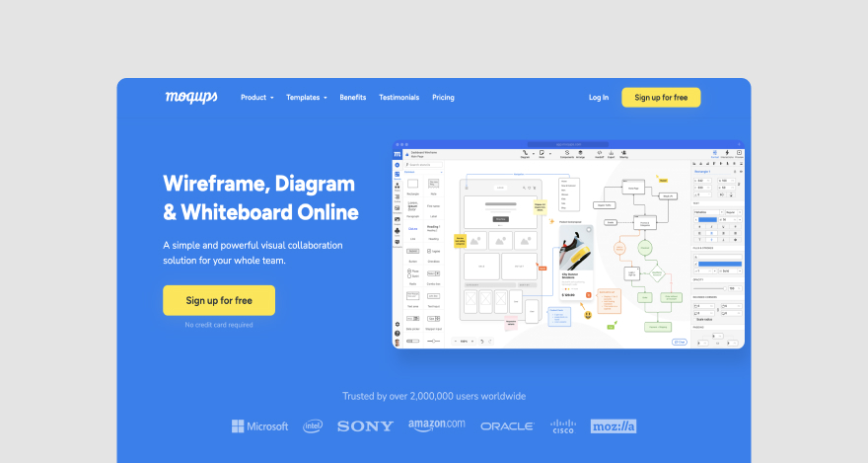868x463 pixels.
Task: Click the Stencils sidebar icon in the preview
Action: click(x=397, y=176)
